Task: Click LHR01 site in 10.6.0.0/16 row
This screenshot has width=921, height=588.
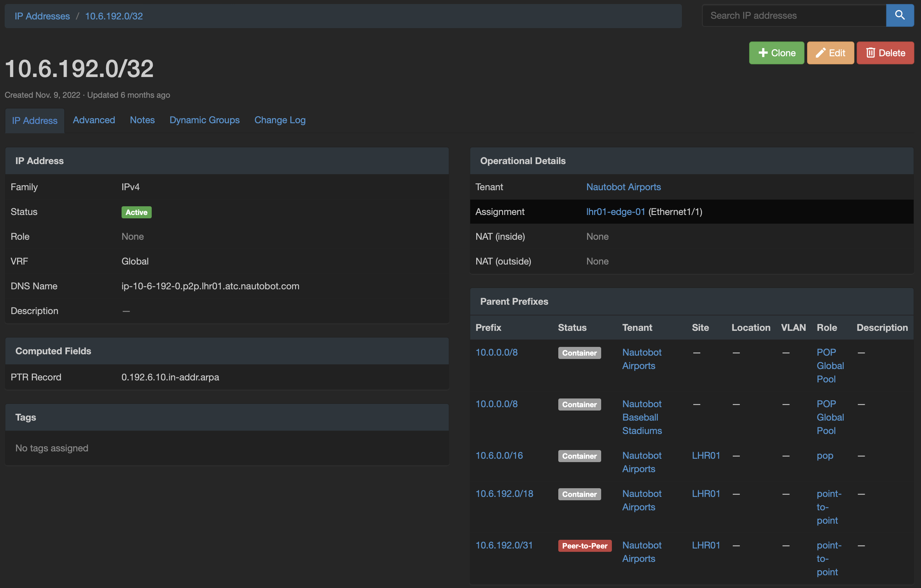Action: [x=705, y=455]
